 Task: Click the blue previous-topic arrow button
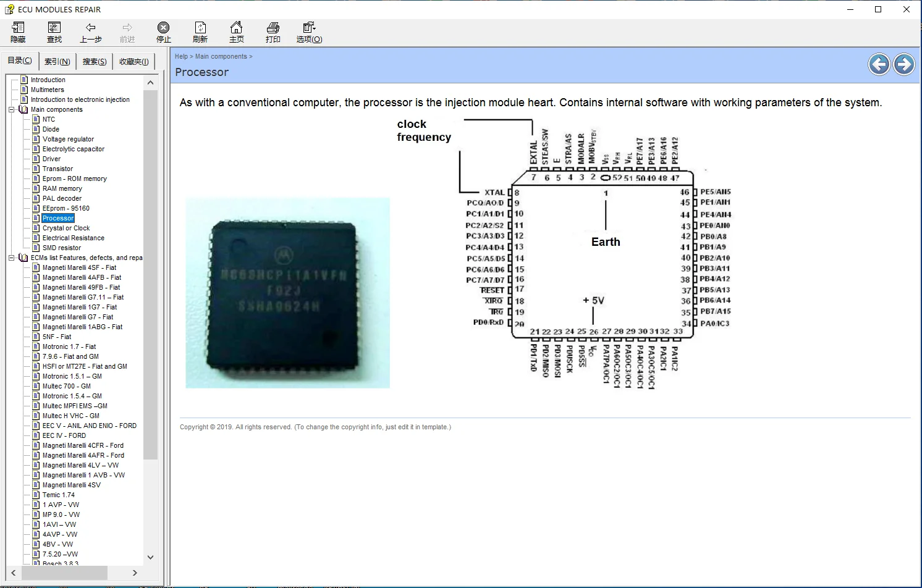click(879, 64)
